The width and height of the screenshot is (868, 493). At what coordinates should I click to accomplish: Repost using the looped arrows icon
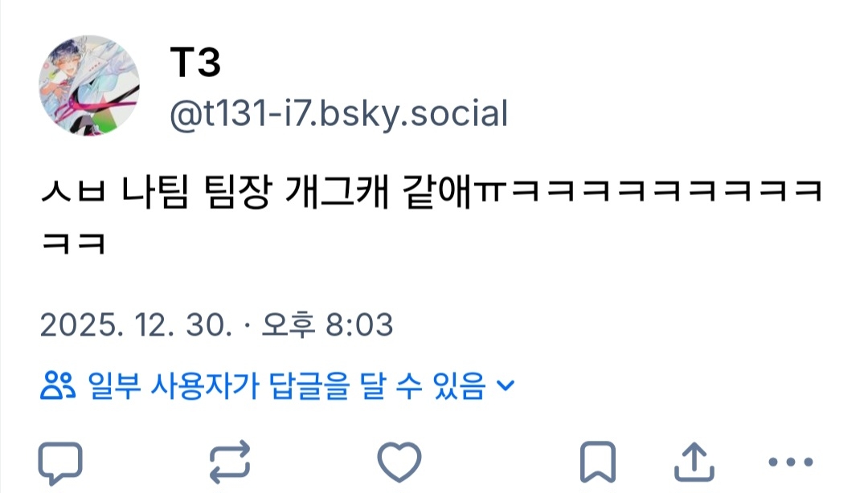click(x=230, y=462)
